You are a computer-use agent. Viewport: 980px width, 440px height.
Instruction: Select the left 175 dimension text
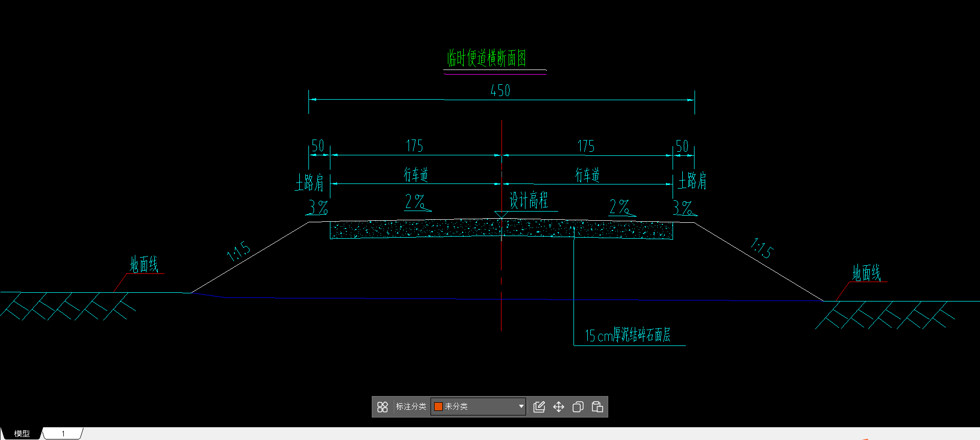414,146
